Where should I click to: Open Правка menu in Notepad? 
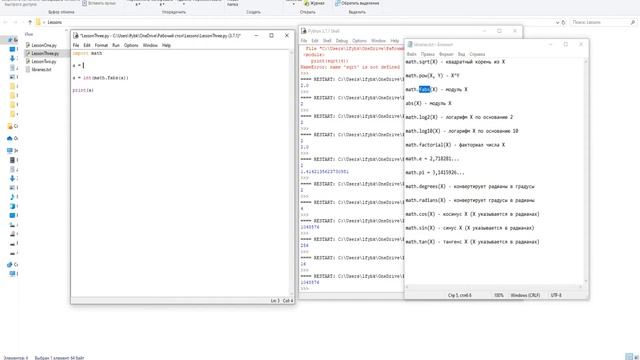coord(428,54)
